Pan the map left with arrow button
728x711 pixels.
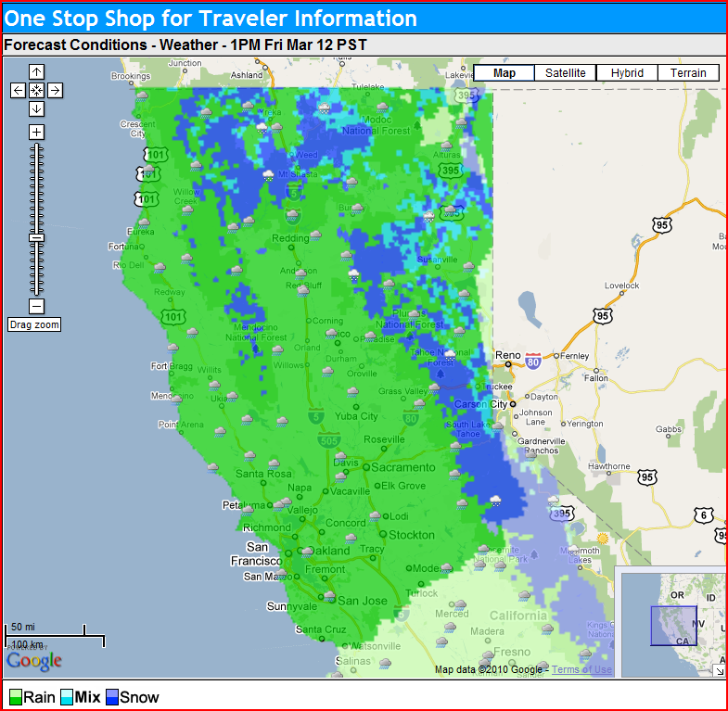tap(19, 90)
